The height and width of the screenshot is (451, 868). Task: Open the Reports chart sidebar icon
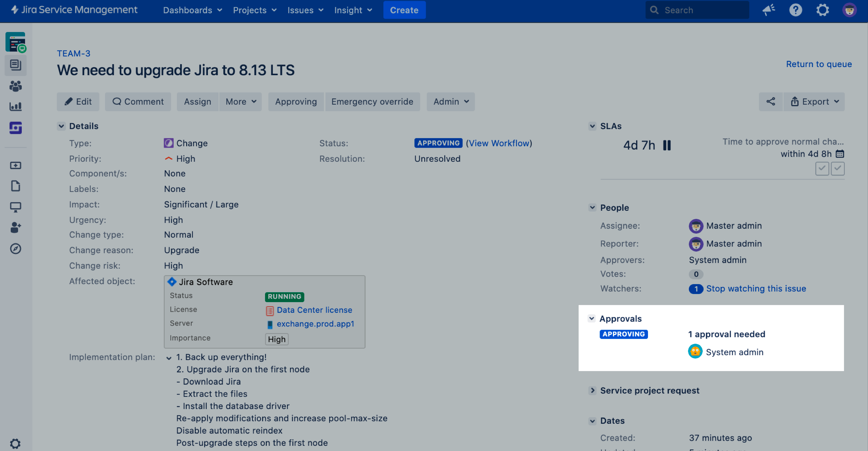pyautogui.click(x=15, y=107)
